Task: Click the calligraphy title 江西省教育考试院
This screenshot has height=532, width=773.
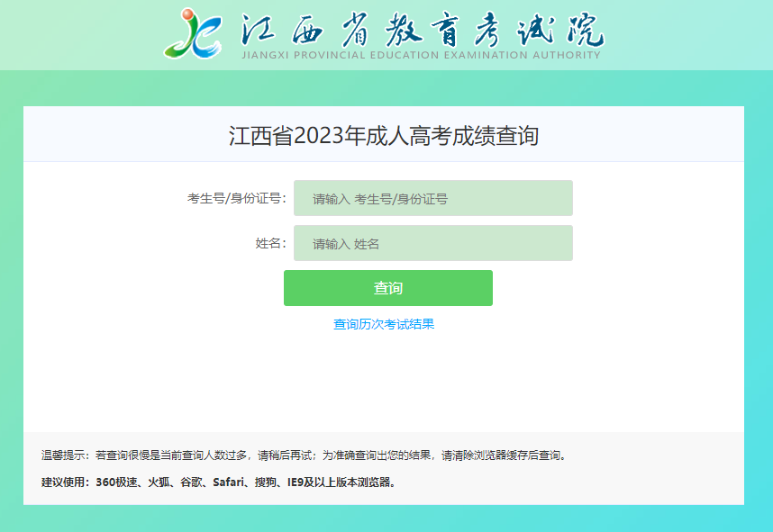Action: [x=422, y=30]
